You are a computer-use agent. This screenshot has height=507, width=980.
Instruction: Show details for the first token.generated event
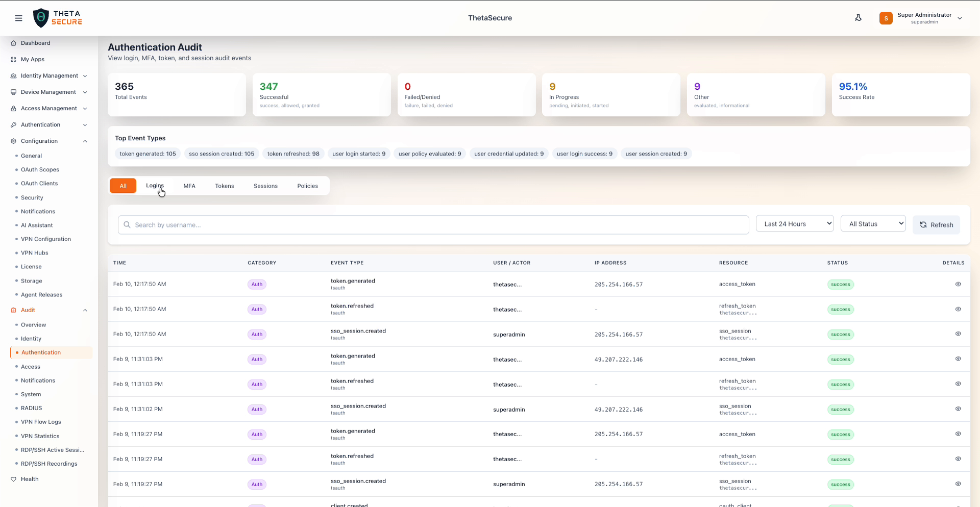pyautogui.click(x=958, y=284)
